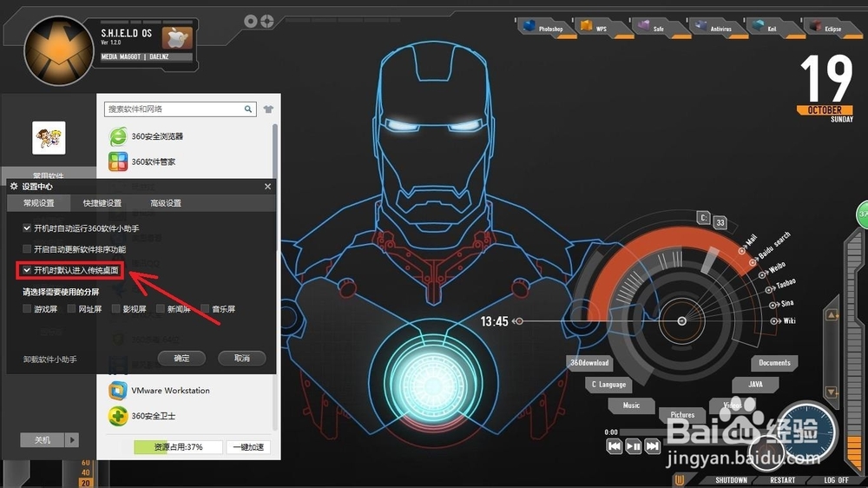The image size is (868, 488).
Task: Open the Documents folder shortcut
Action: [x=774, y=363]
